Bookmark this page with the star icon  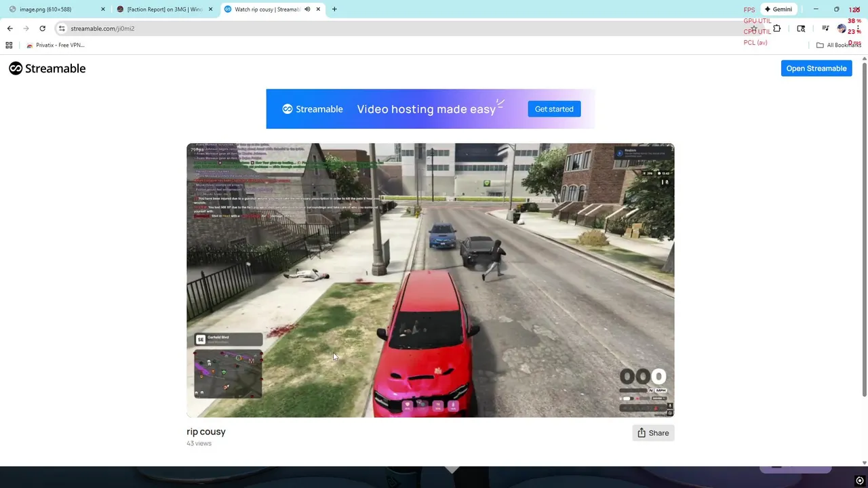(753, 28)
